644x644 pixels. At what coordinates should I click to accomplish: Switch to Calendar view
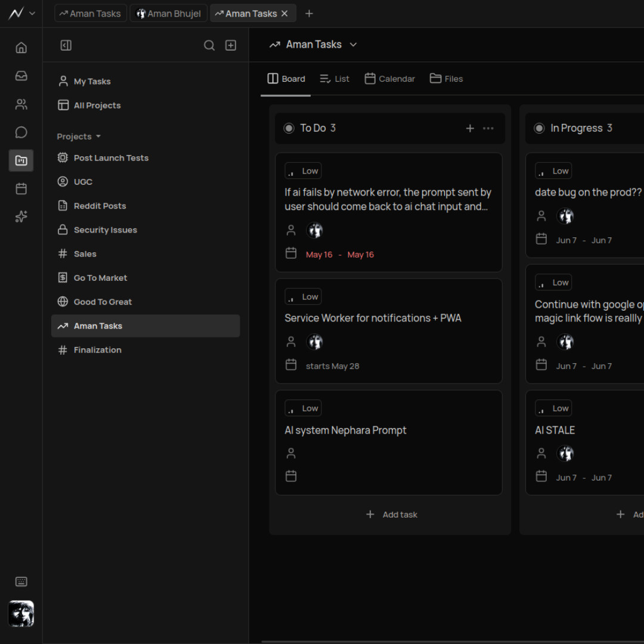coord(389,79)
